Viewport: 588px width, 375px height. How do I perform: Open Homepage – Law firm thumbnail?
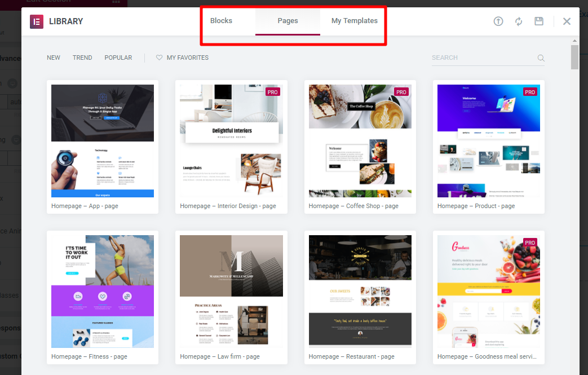(231, 292)
